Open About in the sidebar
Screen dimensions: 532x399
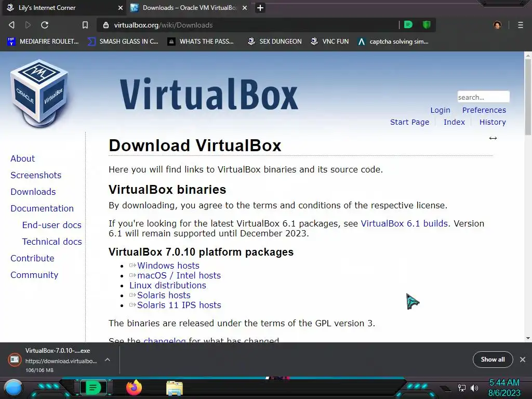tap(22, 158)
